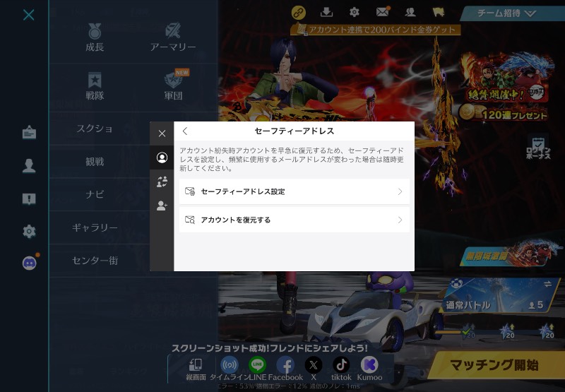Select the add friend tab in dialog
The width and height of the screenshot is (565, 392).
click(162, 206)
